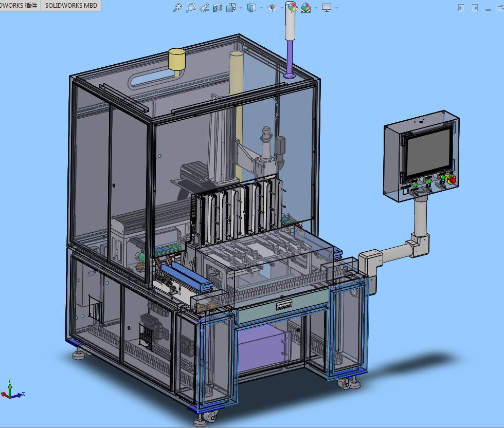The image size is (504, 428).
Task: Click the XYZ coordinate triad
Action: 12,390
